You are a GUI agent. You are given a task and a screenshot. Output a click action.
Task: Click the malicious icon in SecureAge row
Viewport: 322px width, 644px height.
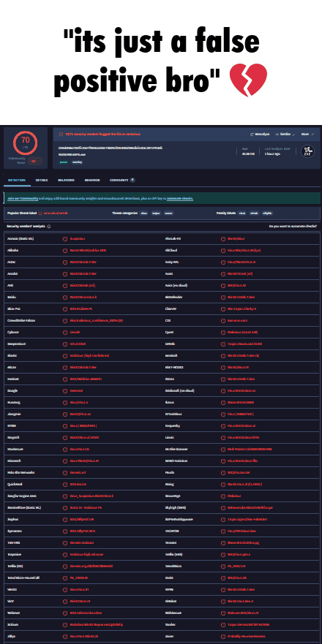pyautogui.click(x=223, y=496)
